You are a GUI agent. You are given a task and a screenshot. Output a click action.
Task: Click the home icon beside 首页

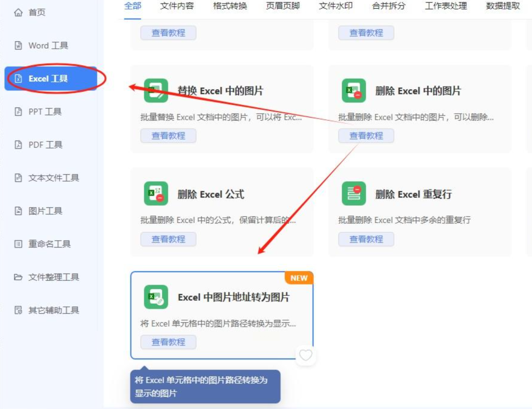coord(18,12)
